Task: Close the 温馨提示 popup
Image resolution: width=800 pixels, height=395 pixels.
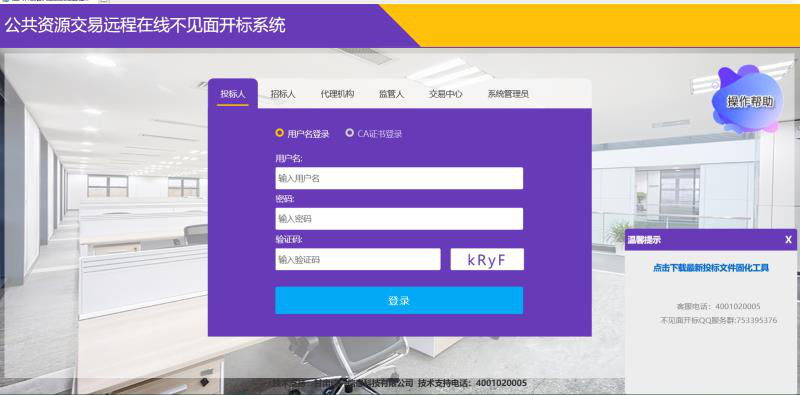Action: (x=788, y=240)
